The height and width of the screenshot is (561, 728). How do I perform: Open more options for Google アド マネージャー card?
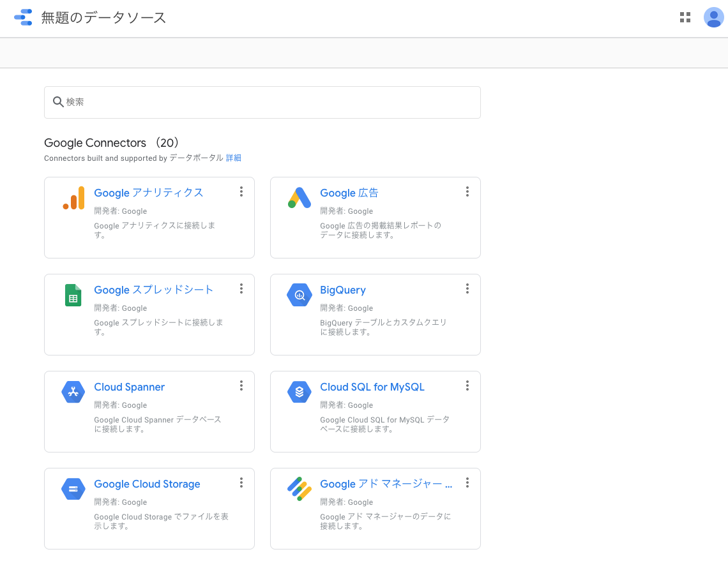[x=467, y=482]
